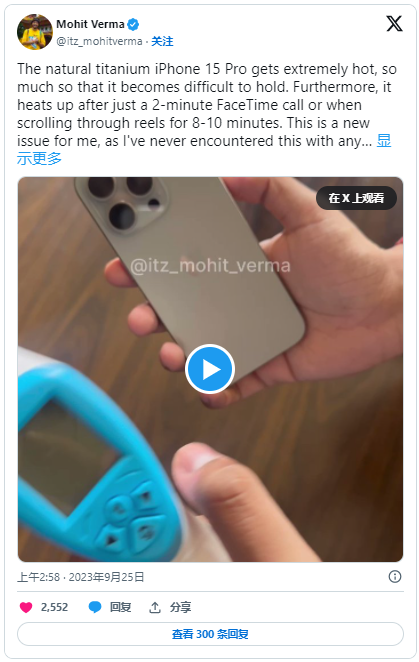Screen dimensions: 419x662
Task: Click the blue reply bubble icon
Action: (95, 607)
